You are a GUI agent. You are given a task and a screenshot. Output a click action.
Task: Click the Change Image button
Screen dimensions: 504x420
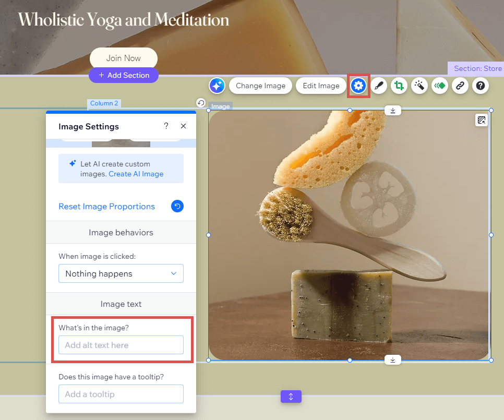coord(260,86)
